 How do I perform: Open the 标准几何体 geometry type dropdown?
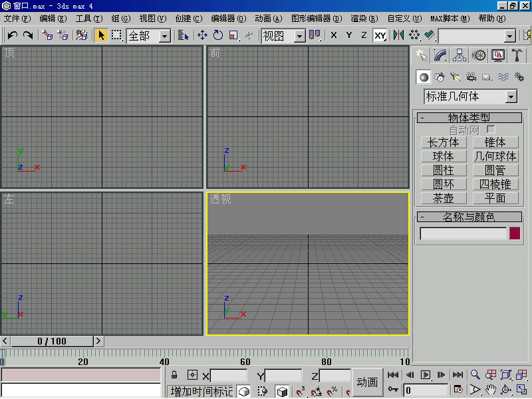pyautogui.click(x=511, y=96)
